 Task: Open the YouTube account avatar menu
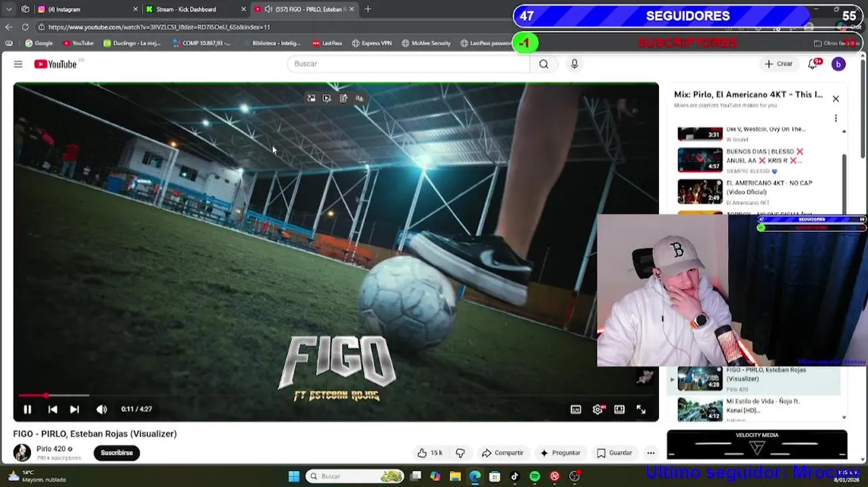click(x=838, y=64)
